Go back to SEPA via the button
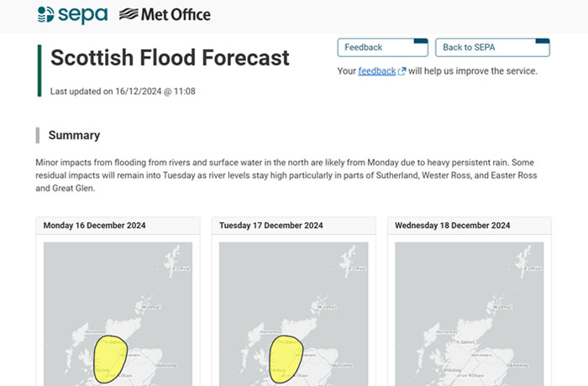Image resolution: width=588 pixels, height=386 pixels. (x=492, y=48)
